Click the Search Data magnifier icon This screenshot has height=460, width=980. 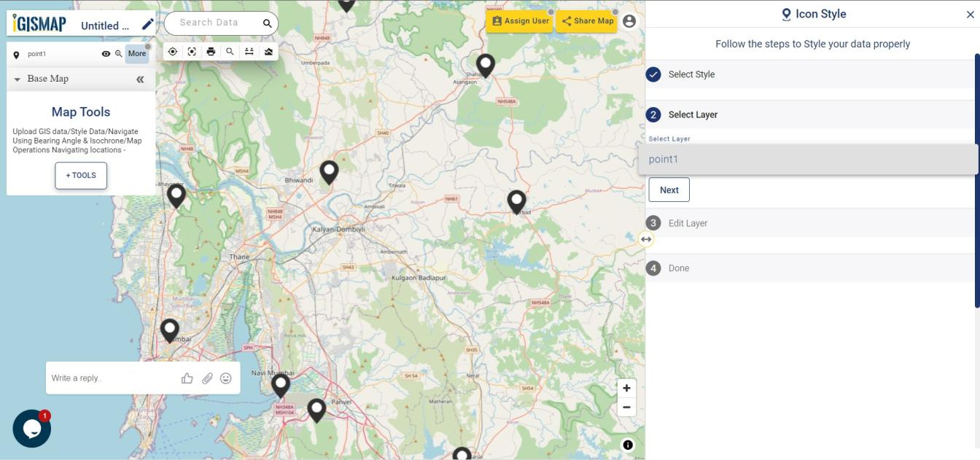[268, 23]
